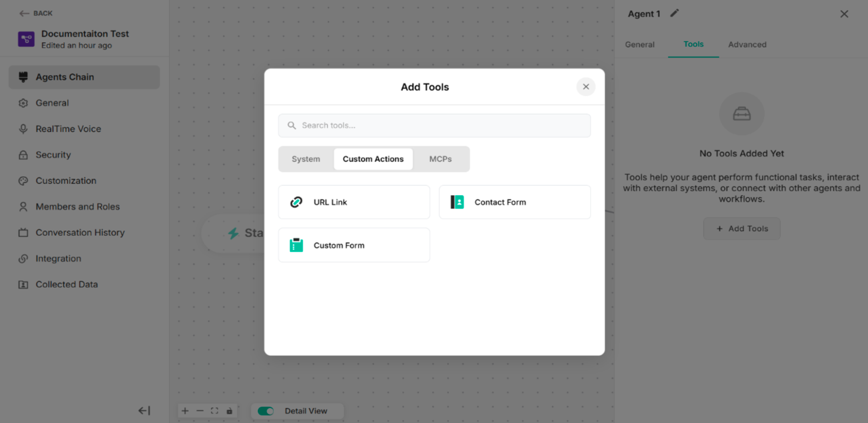Screen dimensions: 868x423
Task: Select the Custom Actions tab
Action: pos(373,159)
